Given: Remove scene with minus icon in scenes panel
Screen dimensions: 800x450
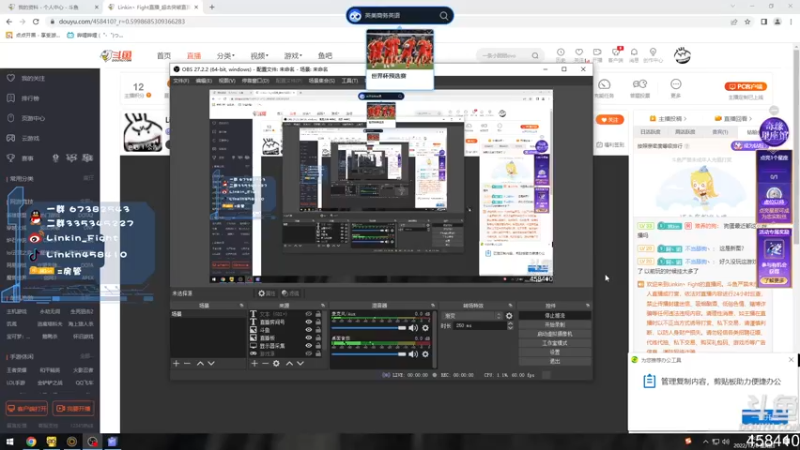Looking at the screenshot, I should point(187,363).
